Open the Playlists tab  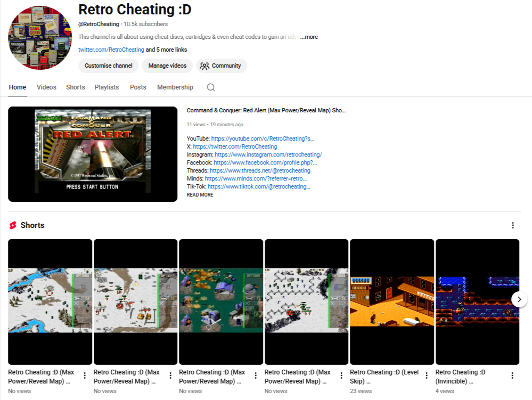point(107,87)
